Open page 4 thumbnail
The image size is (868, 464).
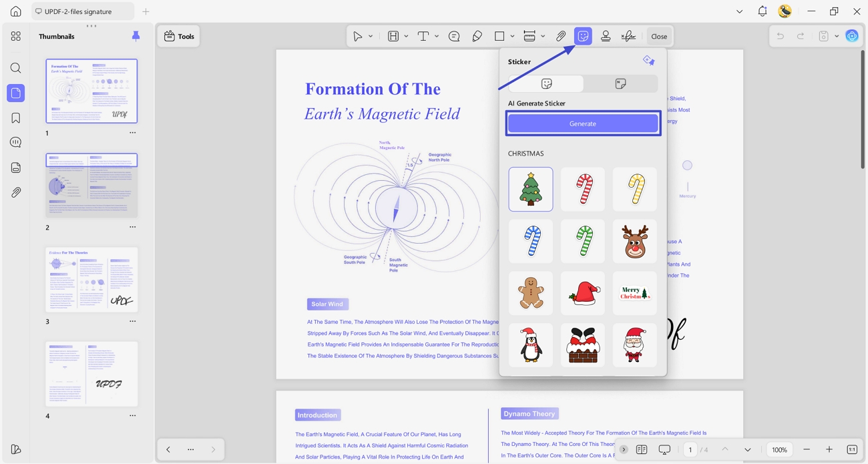pos(91,374)
